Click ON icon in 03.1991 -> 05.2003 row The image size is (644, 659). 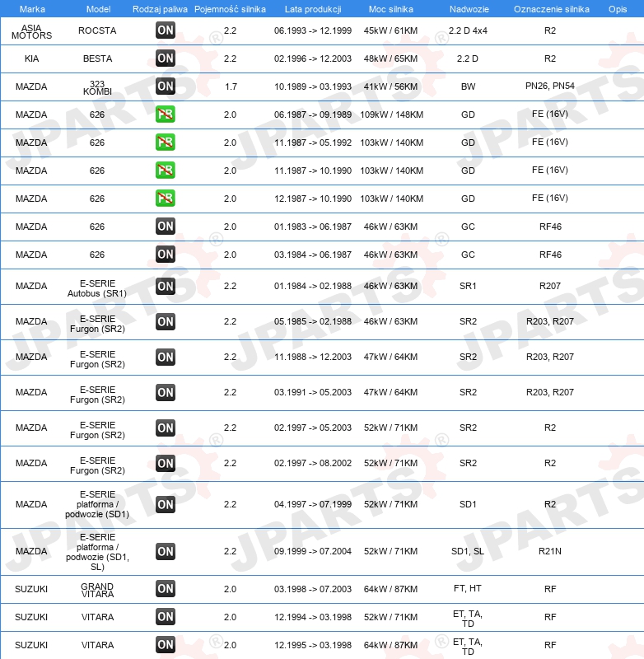coord(165,392)
